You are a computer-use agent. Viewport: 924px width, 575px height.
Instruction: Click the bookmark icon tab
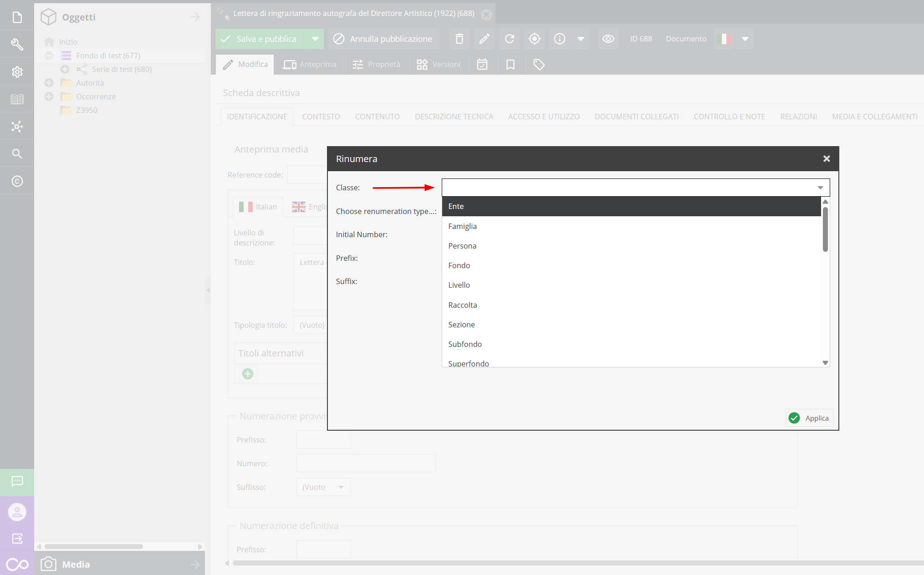[x=510, y=65]
